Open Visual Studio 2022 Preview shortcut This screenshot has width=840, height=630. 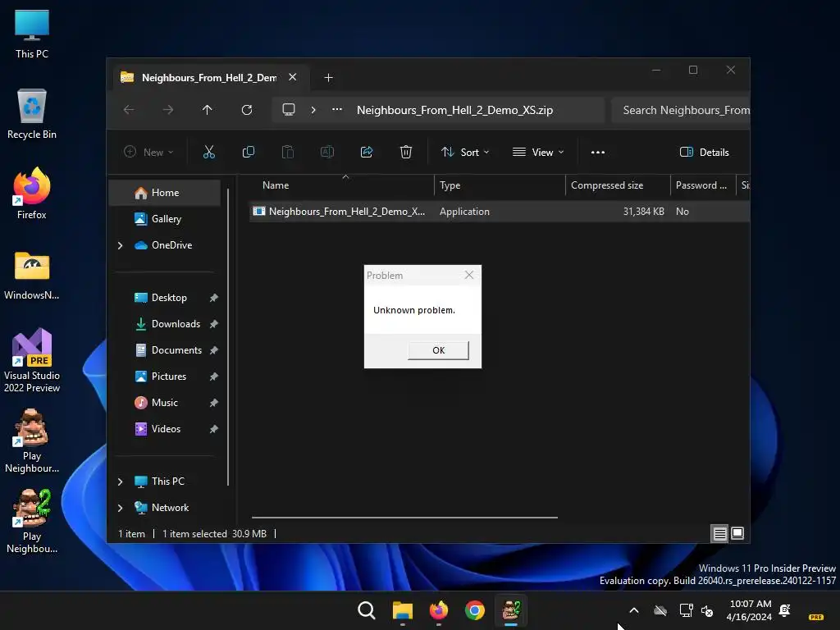pyautogui.click(x=32, y=361)
